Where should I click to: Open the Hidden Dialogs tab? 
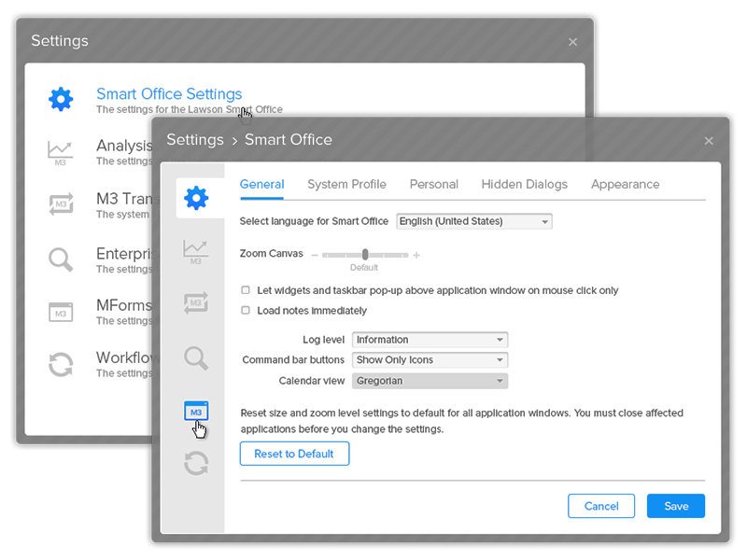525,184
